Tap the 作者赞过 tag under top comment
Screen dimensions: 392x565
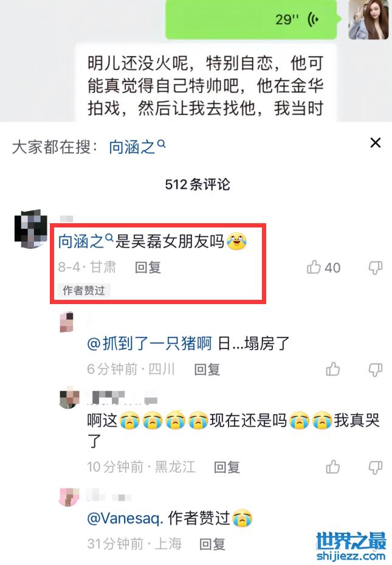(x=84, y=291)
